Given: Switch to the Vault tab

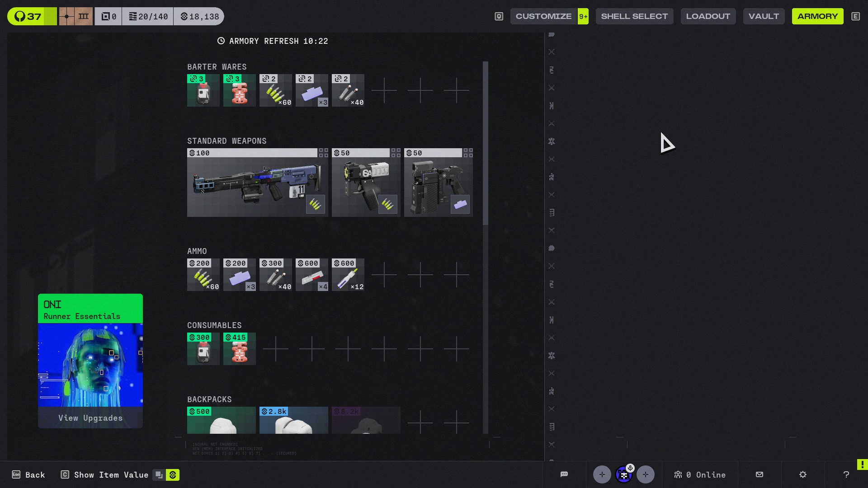Looking at the screenshot, I should (764, 16).
